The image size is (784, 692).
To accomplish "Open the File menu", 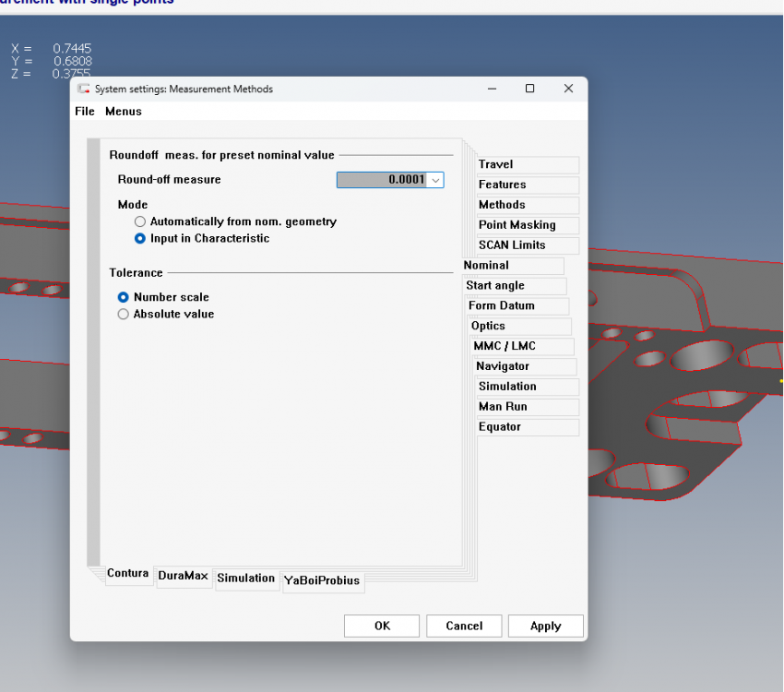I will click(85, 112).
